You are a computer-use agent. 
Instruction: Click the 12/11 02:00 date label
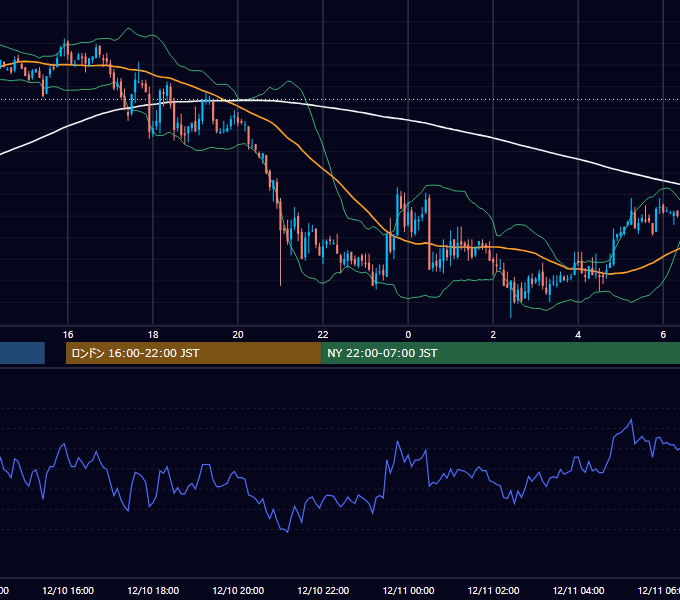point(494,590)
